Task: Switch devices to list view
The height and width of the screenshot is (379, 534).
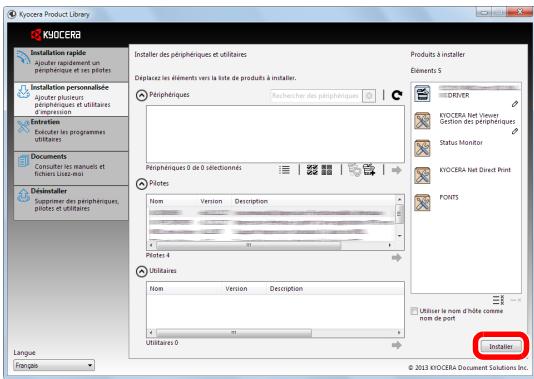Action: pos(284,170)
